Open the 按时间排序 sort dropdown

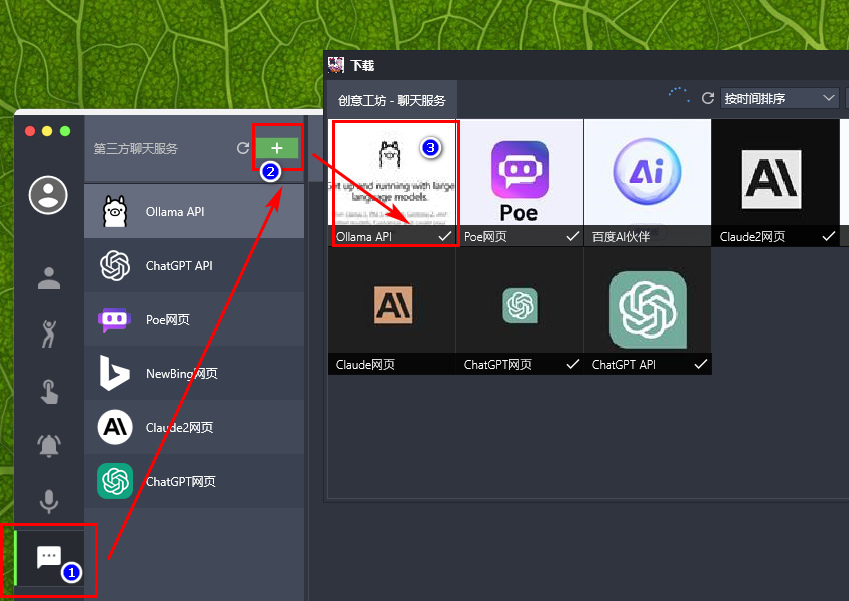[779, 99]
